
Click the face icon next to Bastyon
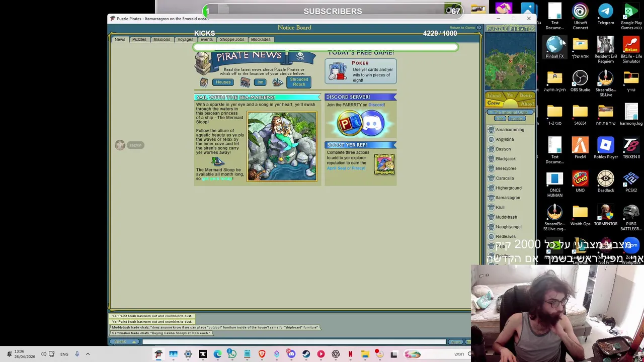pos(491,149)
